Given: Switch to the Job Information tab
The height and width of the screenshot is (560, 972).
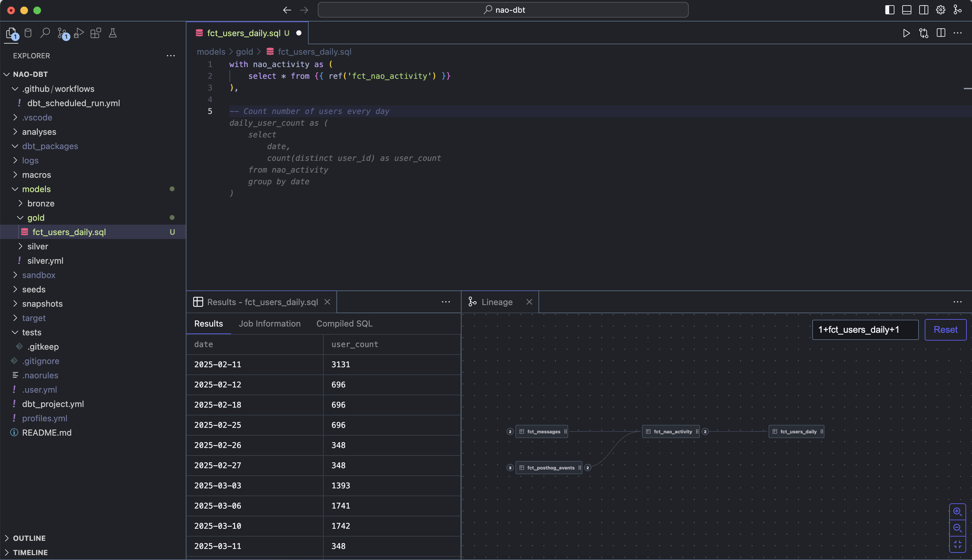Looking at the screenshot, I should pos(270,323).
